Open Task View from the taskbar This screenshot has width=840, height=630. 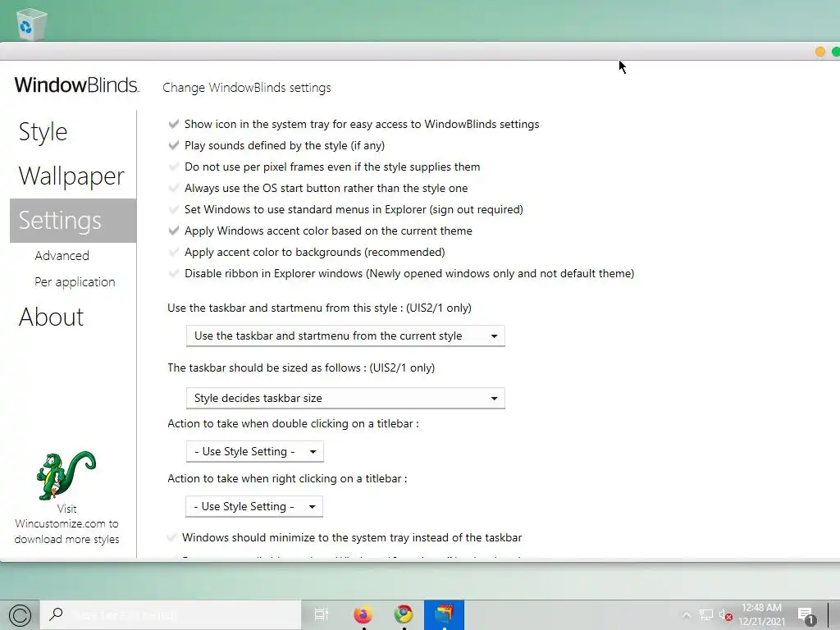[x=322, y=614]
